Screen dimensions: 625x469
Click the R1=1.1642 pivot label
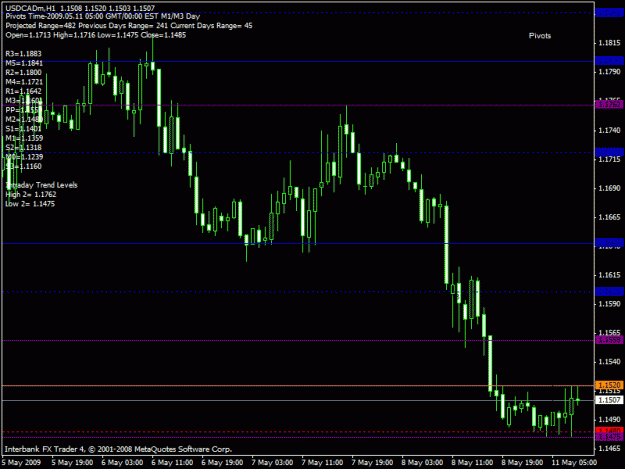click(x=24, y=91)
